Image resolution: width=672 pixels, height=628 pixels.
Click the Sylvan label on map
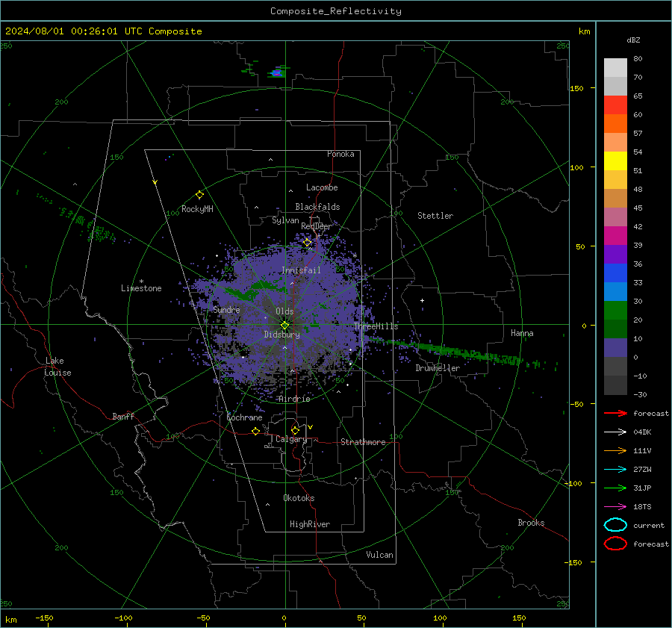(x=285, y=220)
